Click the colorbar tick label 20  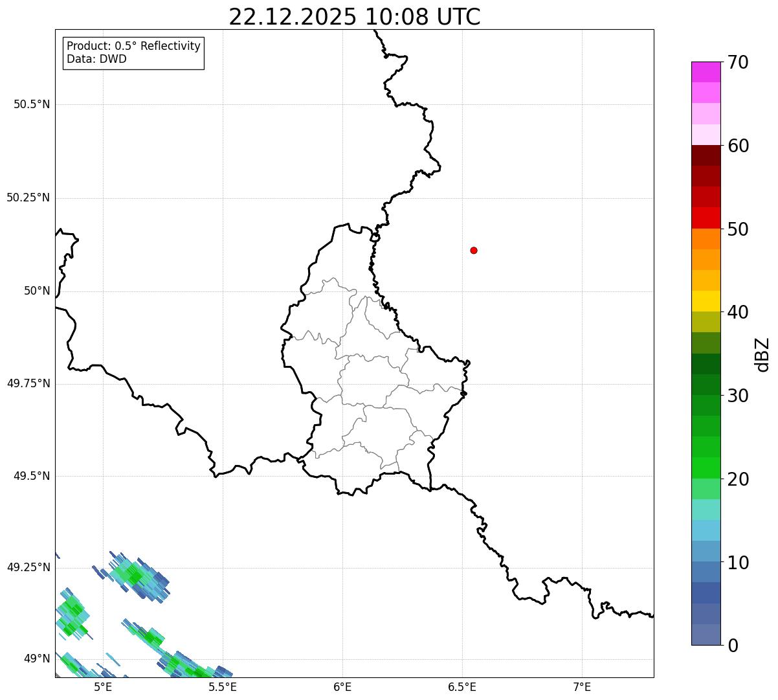739,479
